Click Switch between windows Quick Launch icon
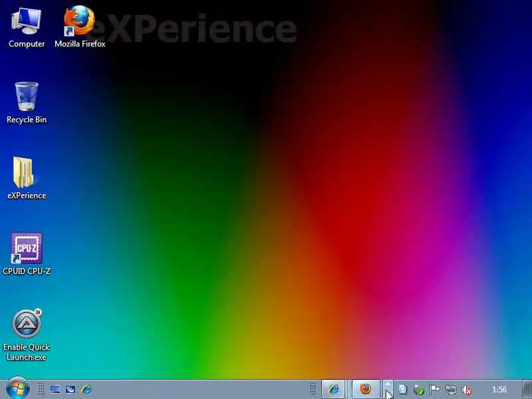This screenshot has height=399, width=532. [x=70, y=389]
